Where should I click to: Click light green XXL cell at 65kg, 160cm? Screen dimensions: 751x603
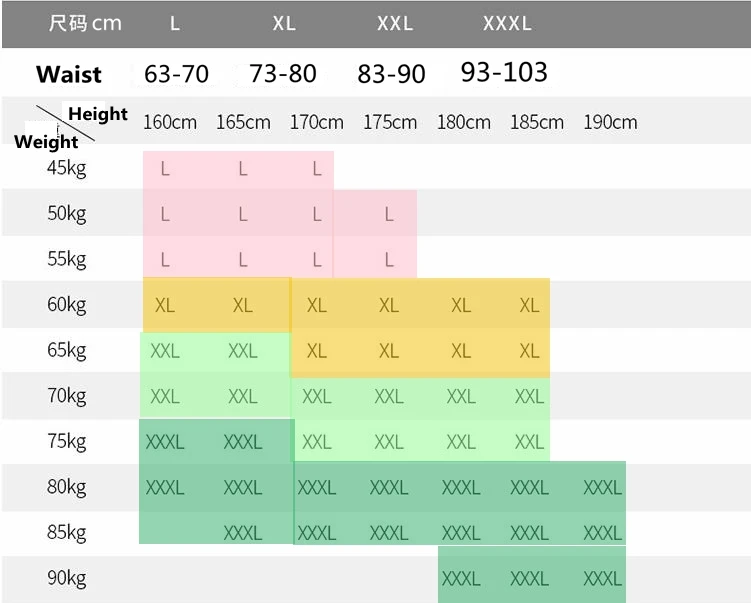click(x=165, y=351)
